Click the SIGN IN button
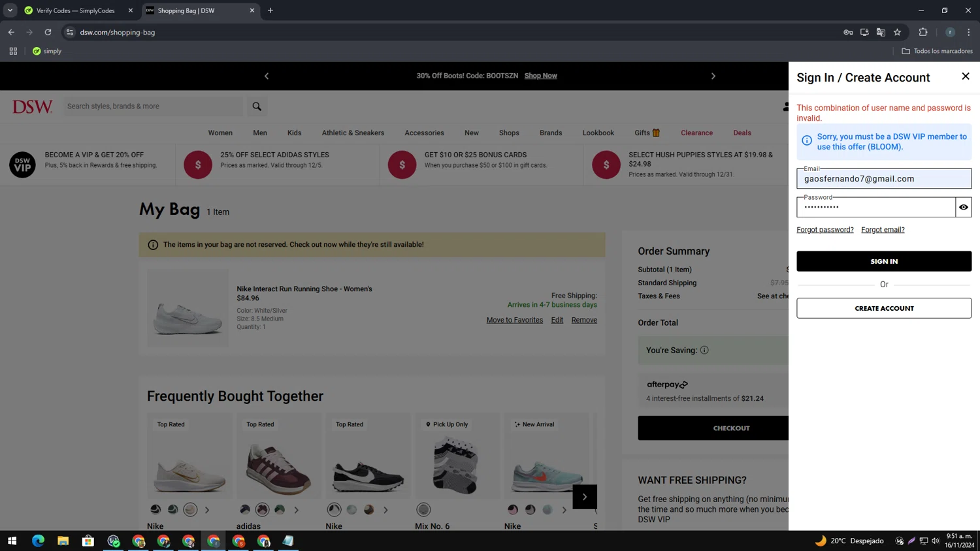 (883, 261)
